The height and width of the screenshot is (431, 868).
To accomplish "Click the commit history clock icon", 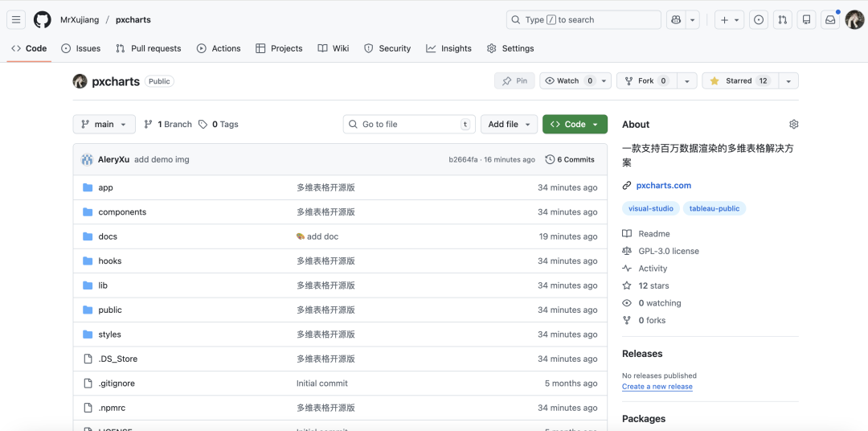I will pos(550,159).
